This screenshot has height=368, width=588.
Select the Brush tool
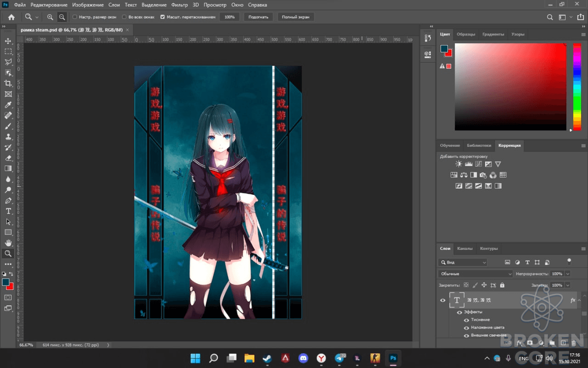click(8, 126)
